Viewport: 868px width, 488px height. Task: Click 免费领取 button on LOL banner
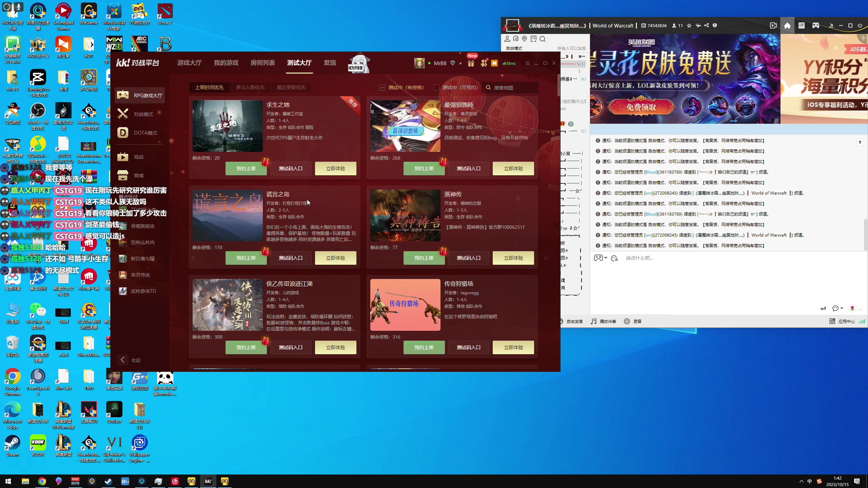[641, 107]
